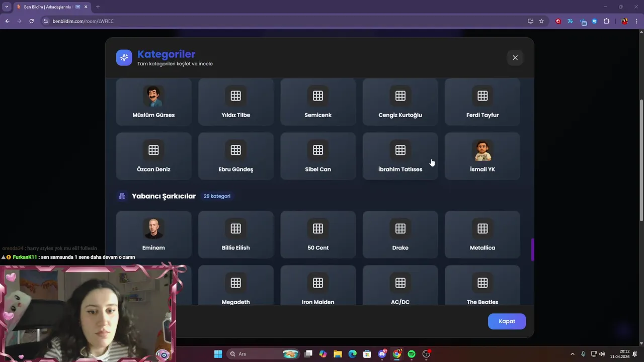Viewport: 644px width, 362px height.
Task: Launch Copilot from the taskbar
Action: 323,354
